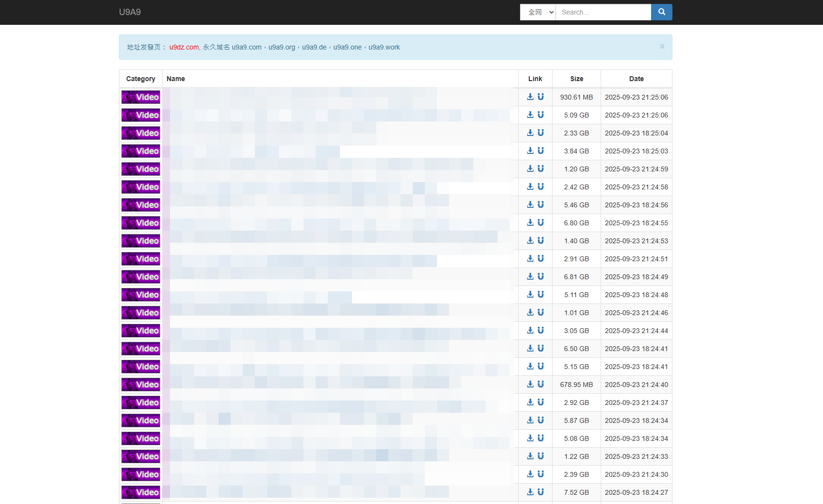The image size is (823, 504).
Task: Dismiss the blue address notice banner
Action: tap(662, 47)
